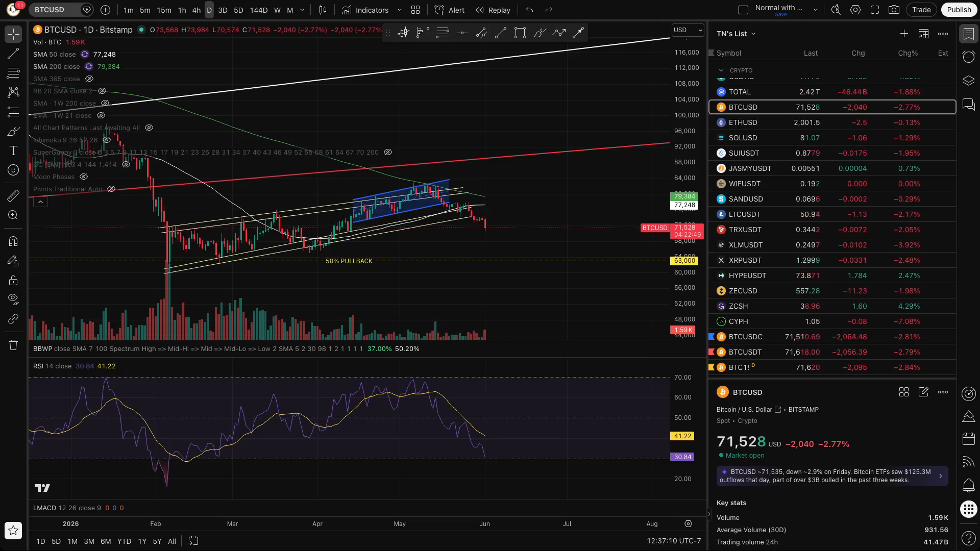Collapse the indicator legend

[40, 202]
